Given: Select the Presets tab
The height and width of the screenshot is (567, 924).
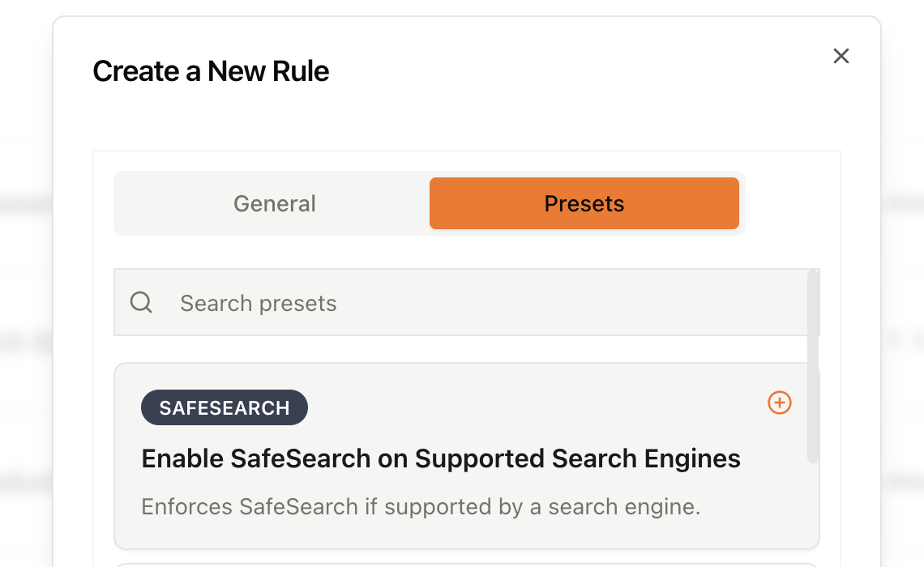Looking at the screenshot, I should click(x=584, y=204).
